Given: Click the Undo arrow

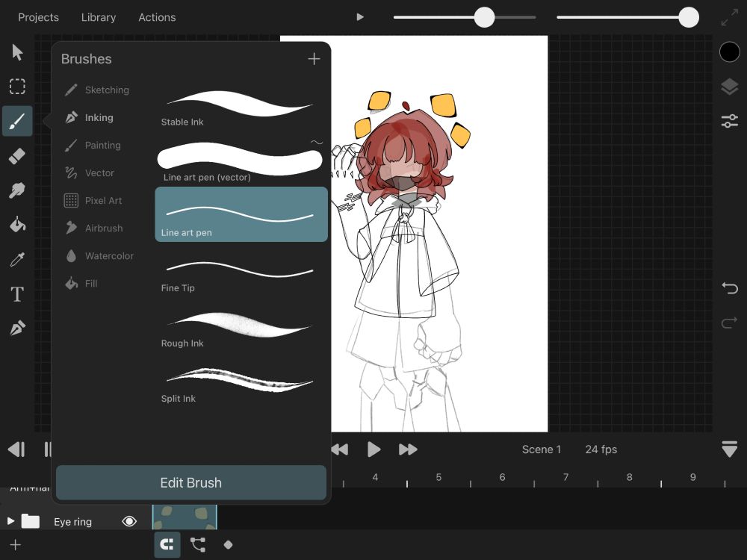Looking at the screenshot, I should point(729,288).
